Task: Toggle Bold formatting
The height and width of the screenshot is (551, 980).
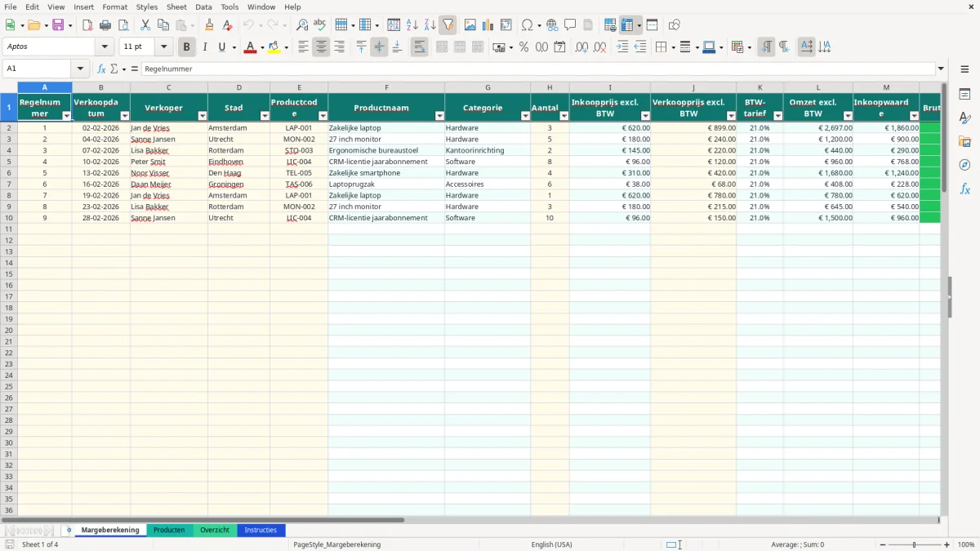Action: coord(186,47)
